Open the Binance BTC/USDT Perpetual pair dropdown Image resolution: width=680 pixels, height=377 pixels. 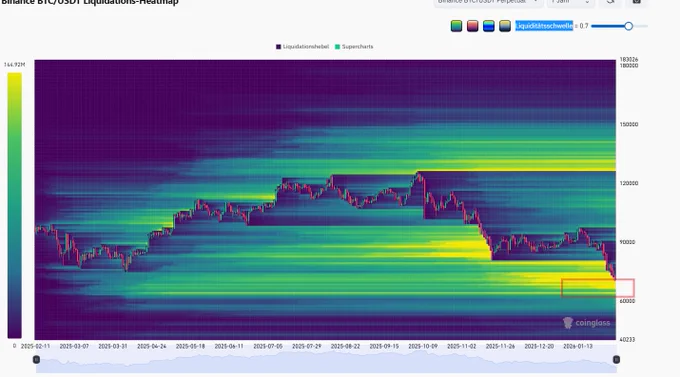[x=488, y=2]
